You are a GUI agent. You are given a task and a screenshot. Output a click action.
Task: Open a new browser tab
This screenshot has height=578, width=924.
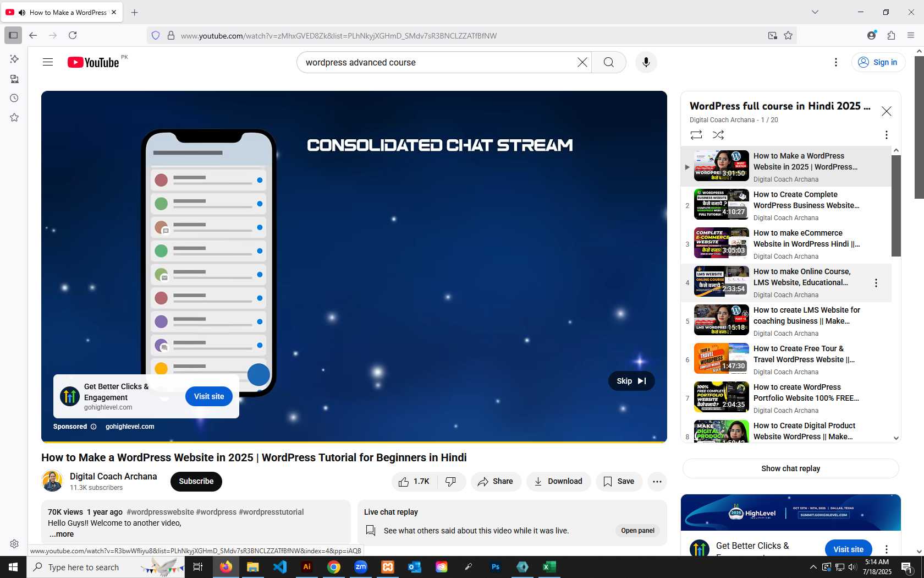[x=135, y=12]
